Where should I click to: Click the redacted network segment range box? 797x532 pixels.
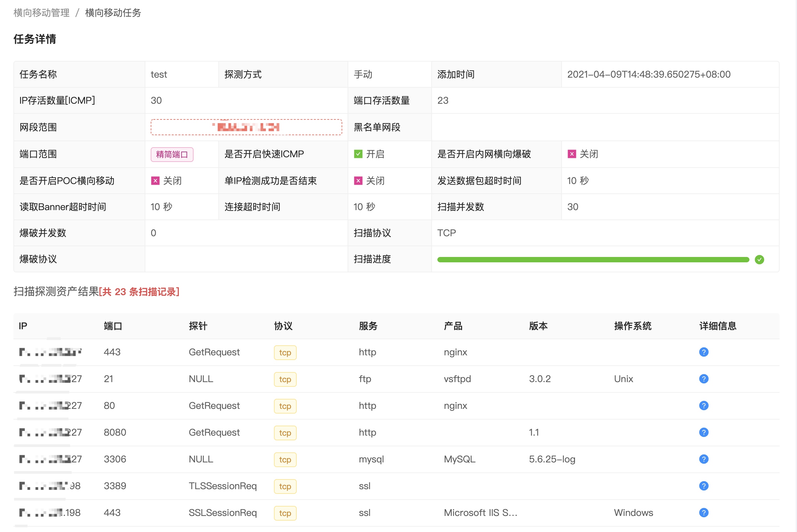coord(246,127)
